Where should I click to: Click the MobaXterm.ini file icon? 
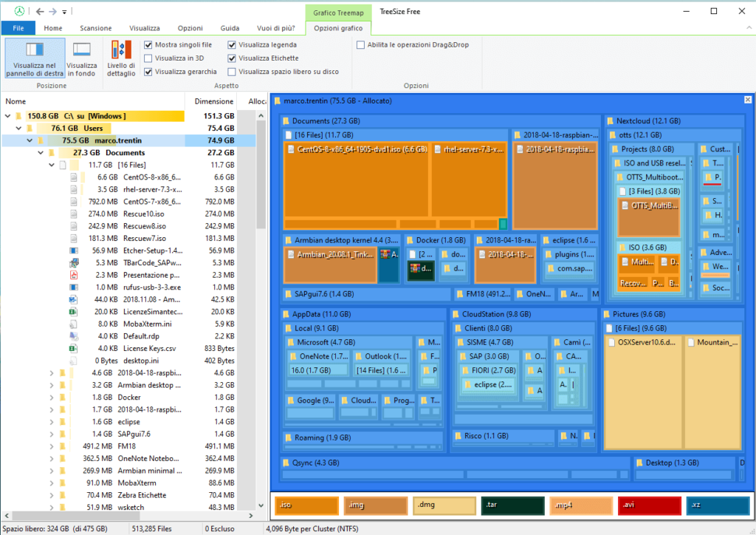(x=74, y=324)
